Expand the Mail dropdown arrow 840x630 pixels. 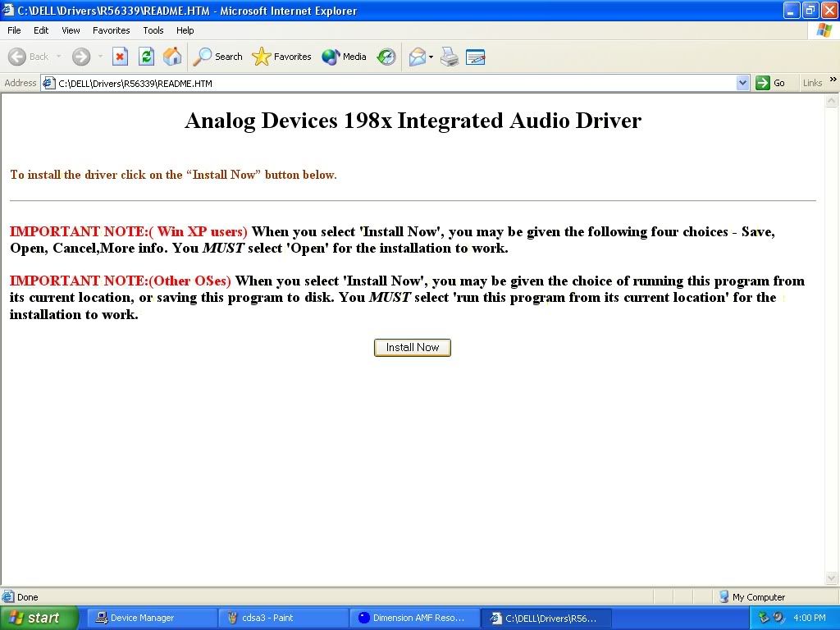tap(431, 57)
